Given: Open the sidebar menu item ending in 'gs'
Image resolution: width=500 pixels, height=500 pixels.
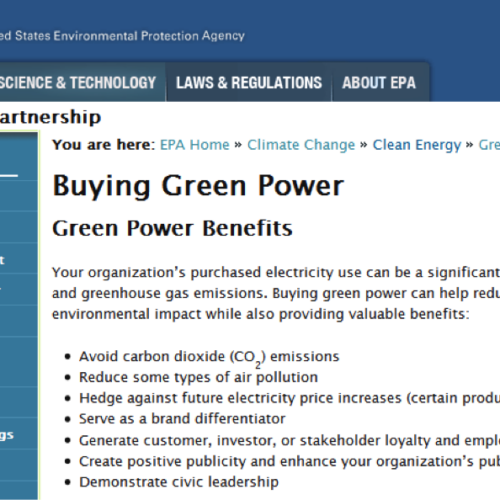Looking at the screenshot, I should pyautogui.click(x=18, y=434).
